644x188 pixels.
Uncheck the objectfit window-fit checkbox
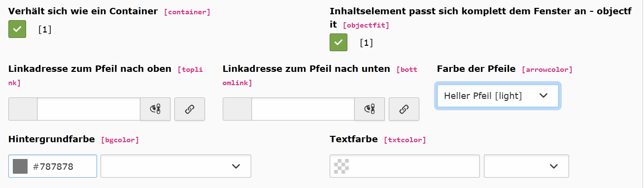pos(339,42)
